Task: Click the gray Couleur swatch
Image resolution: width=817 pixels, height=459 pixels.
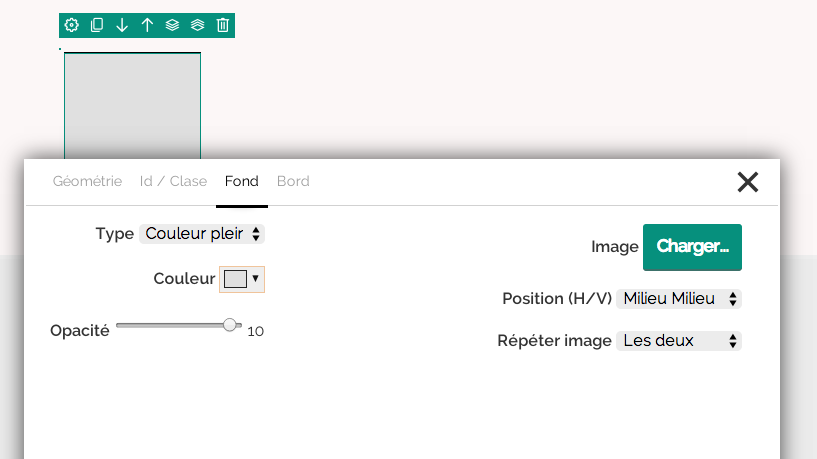Action: pyautogui.click(x=235, y=279)
